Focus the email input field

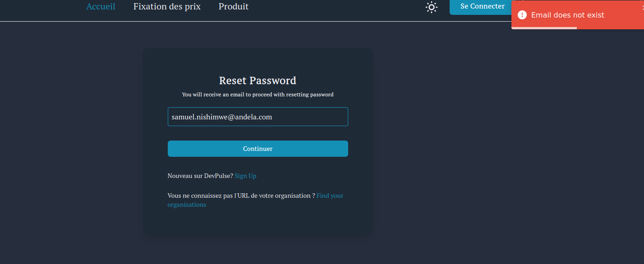click(258, 116)
